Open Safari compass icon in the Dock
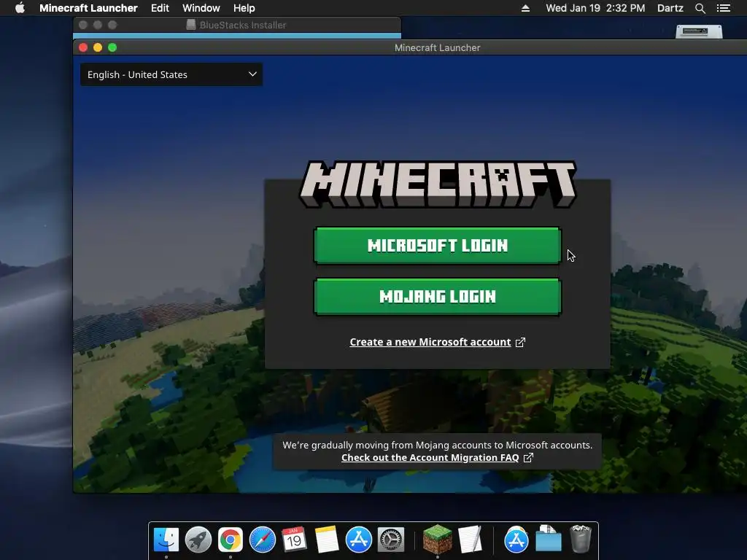This screenshot has height=560, width=747. click(x=263, y=540)
